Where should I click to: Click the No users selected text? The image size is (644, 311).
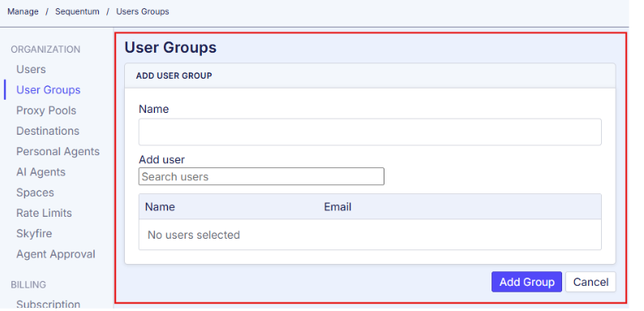(194, 235)
